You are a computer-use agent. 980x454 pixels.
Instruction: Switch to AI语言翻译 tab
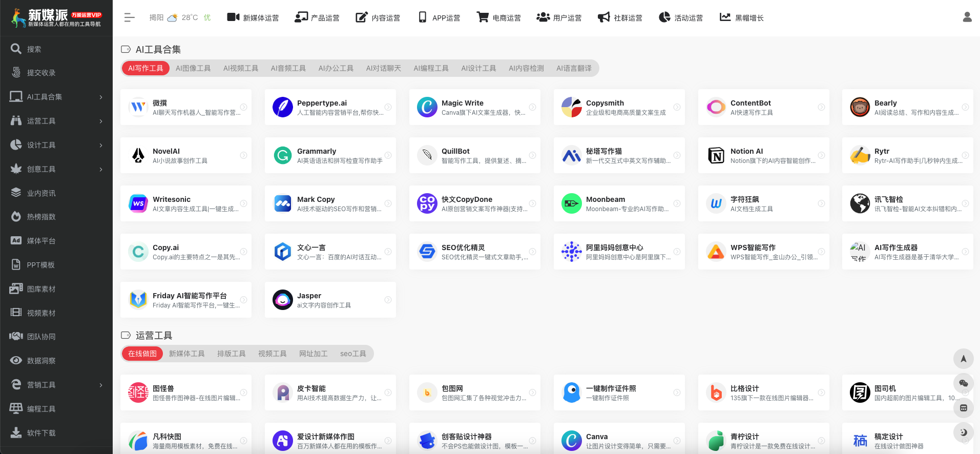(x=574, y=68)
